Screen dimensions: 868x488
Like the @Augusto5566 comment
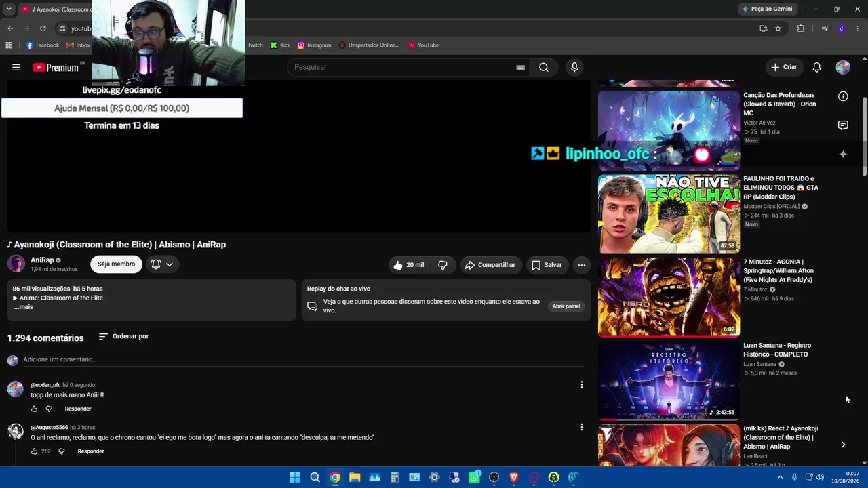tap(34, 451)
